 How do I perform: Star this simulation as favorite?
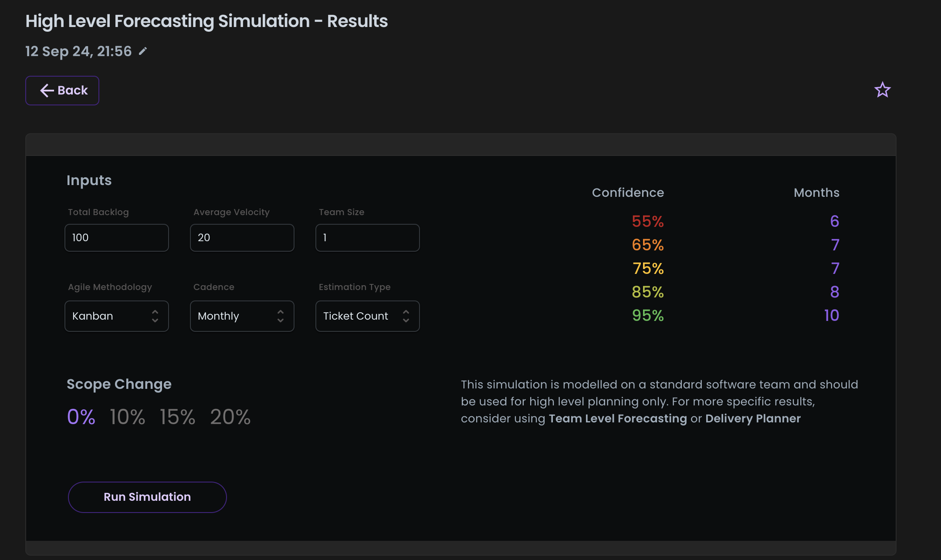pos(882,90)
